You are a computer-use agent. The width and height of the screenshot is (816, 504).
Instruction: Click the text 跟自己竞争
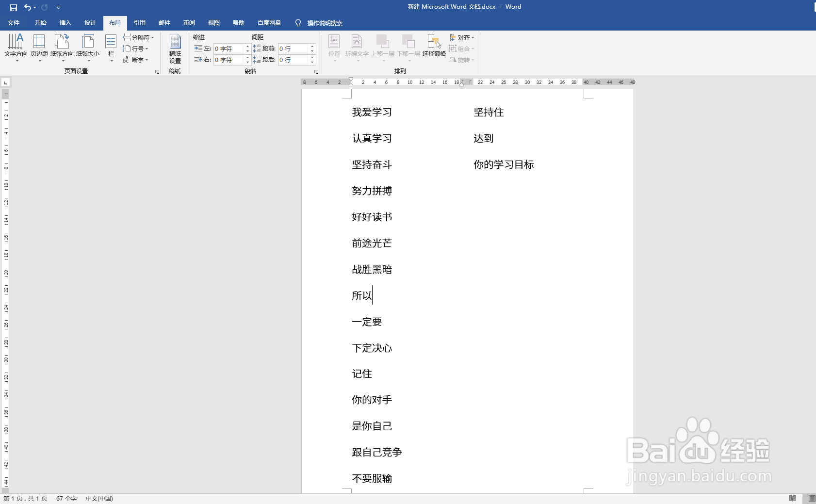[377, 453]
